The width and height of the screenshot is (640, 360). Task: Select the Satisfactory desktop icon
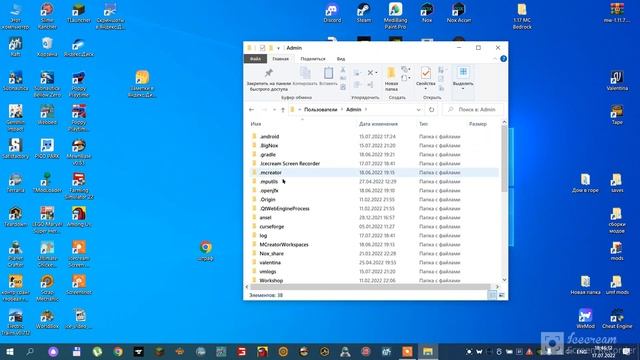click(x=16, y=149)
